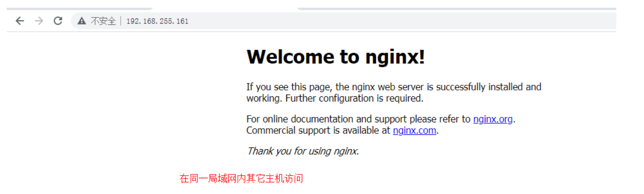Click the Welcome to nginx! heading
This screenshot has width=644, height=194.
click(336, 57)
